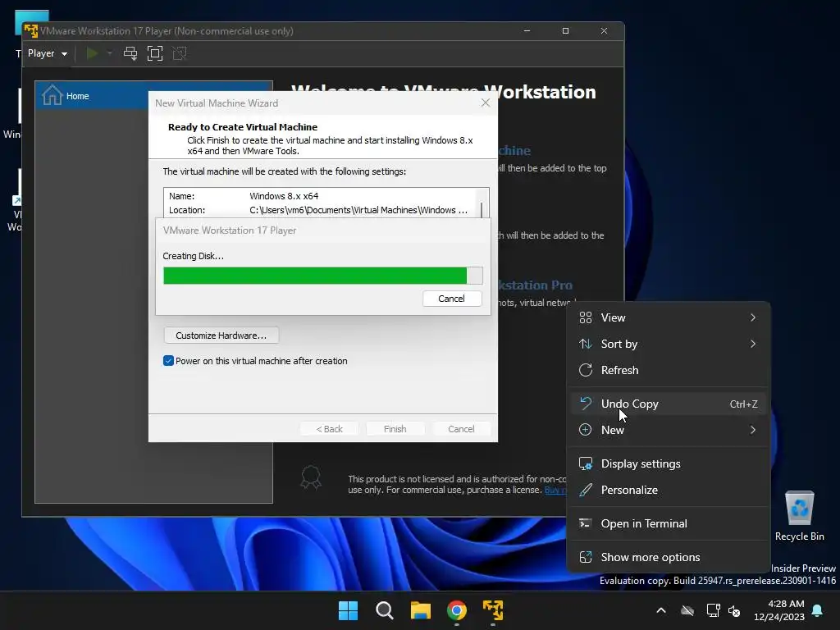Show hidden tray icons chevron

point(661,610)
